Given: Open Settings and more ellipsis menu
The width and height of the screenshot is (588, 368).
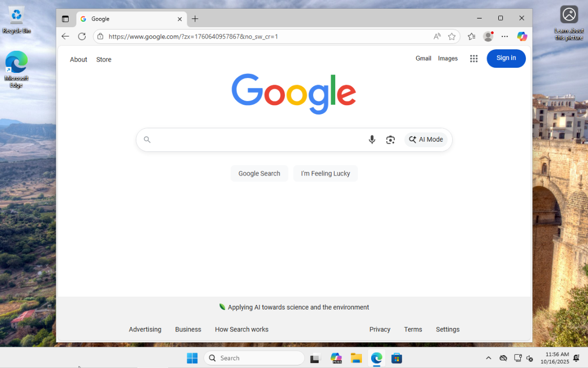Looking at the screenshot, I should click(505, 36).
